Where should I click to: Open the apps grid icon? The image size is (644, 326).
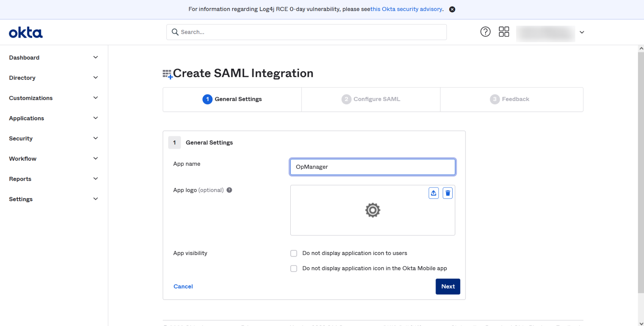[504, 32]
